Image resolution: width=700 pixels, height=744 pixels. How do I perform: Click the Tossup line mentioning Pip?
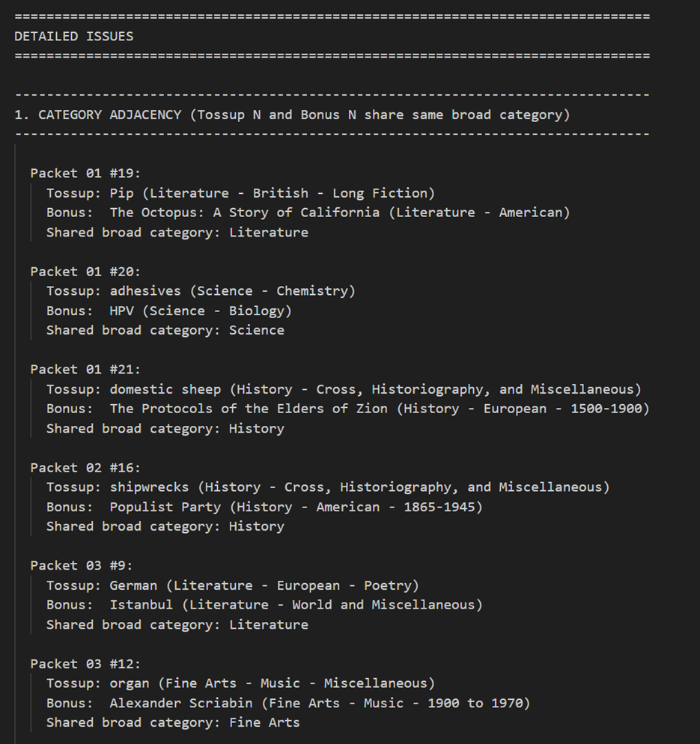coord(240,193)
